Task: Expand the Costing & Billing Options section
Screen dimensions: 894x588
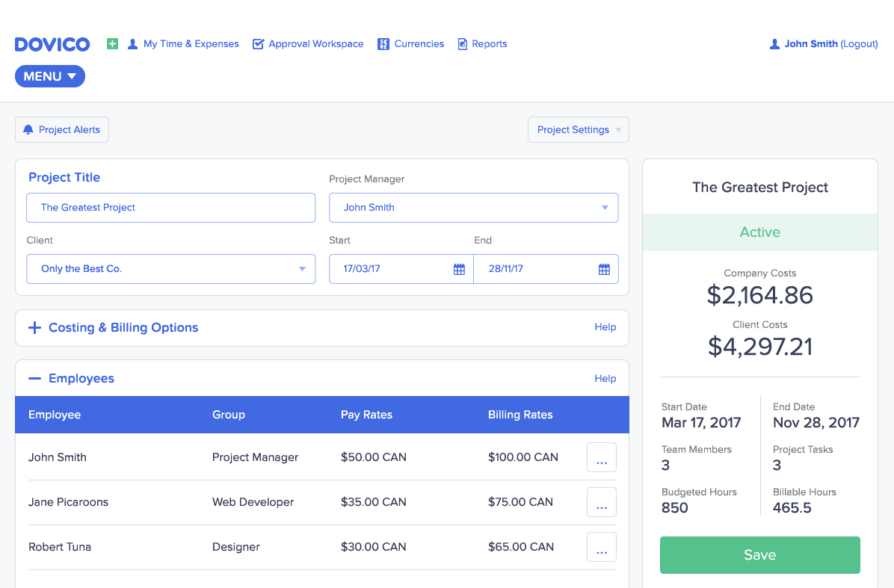Action: (34, 328)
